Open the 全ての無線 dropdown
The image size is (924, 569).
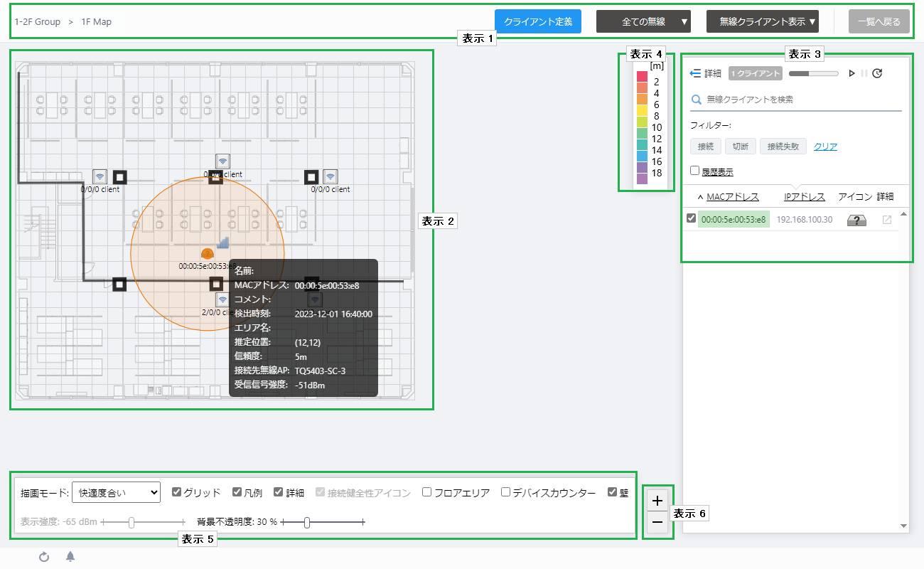[643, 21]
